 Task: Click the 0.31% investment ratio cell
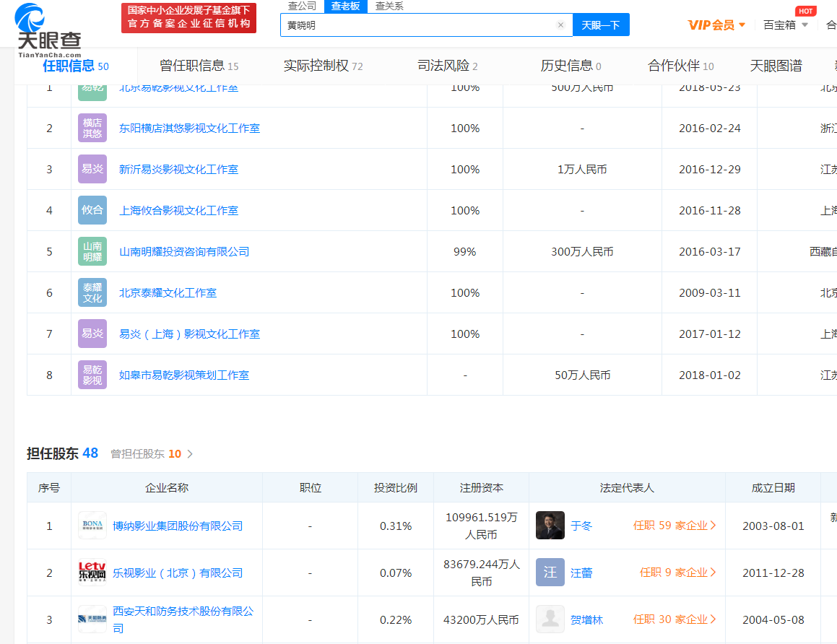click(396, 526)
